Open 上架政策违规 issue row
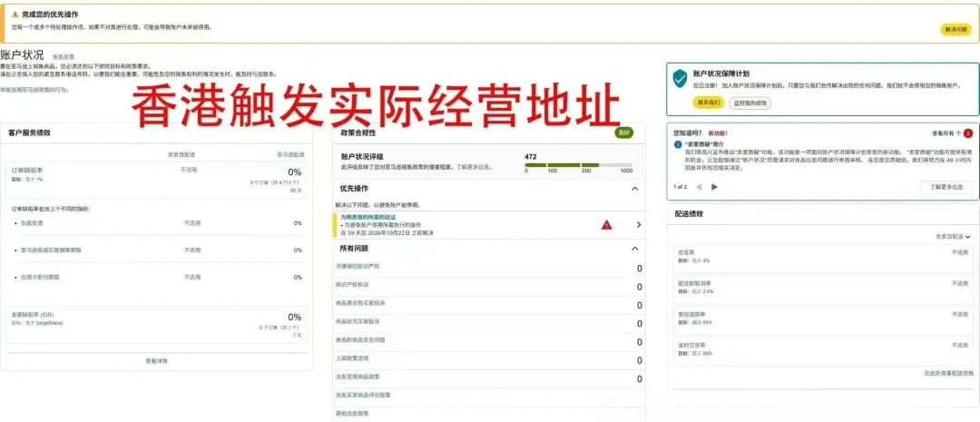Screen dimensions: 980x422 (489, 360)
